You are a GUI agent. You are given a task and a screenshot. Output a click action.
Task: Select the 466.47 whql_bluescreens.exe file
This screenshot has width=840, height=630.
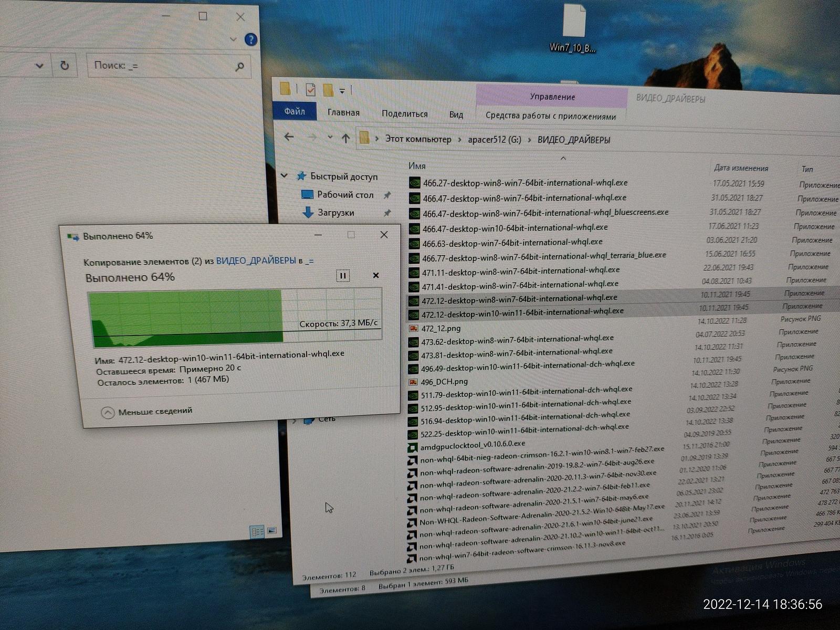click(545, 213)
